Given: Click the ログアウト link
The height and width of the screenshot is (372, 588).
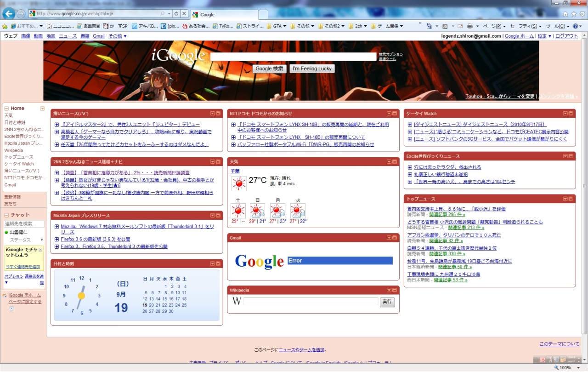Looking at the screenshot, I should pos(566,36).
